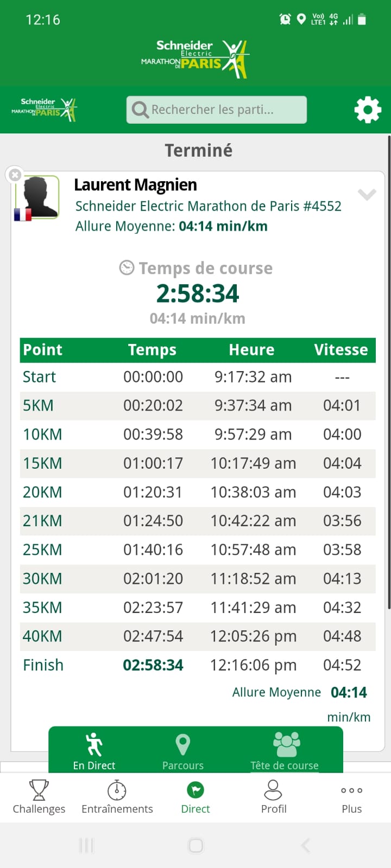Tap Laurent Magnien's profile thumbnail
391x868 pixels.
37,197
